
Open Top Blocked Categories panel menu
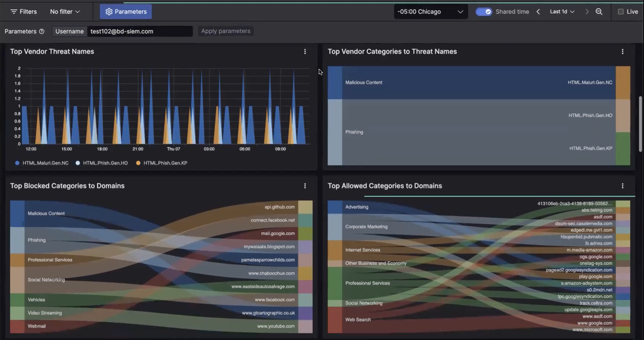tap(305, 186)
